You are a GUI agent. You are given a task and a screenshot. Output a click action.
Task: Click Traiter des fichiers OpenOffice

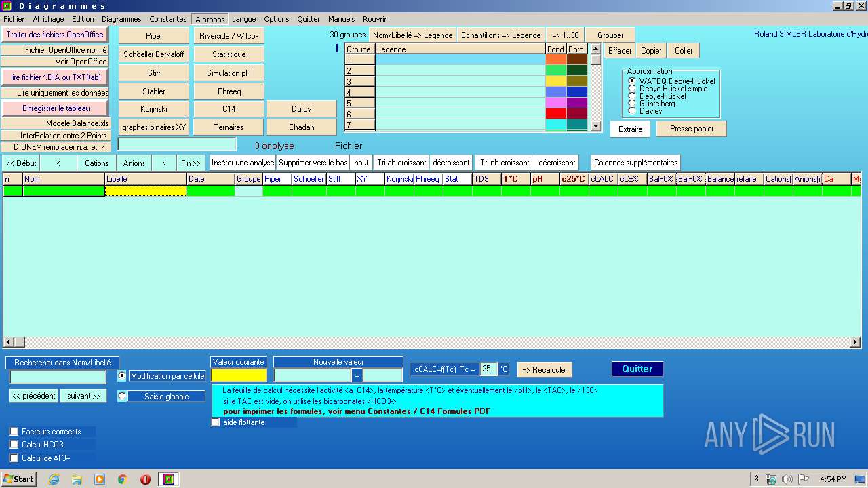55,35
